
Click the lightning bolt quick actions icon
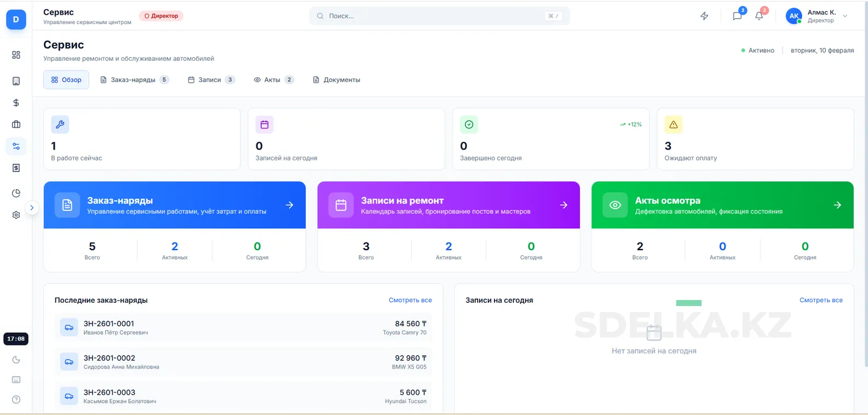click(x=704, y=16)
